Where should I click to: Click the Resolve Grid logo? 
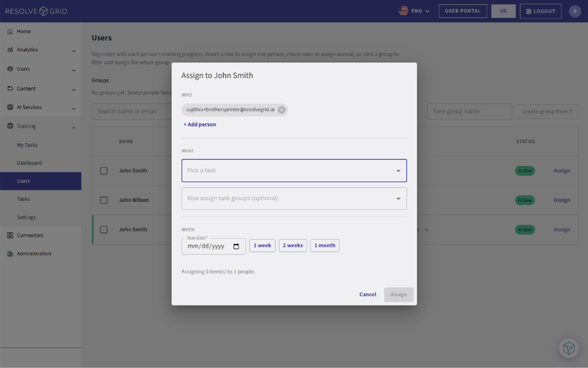37,11
